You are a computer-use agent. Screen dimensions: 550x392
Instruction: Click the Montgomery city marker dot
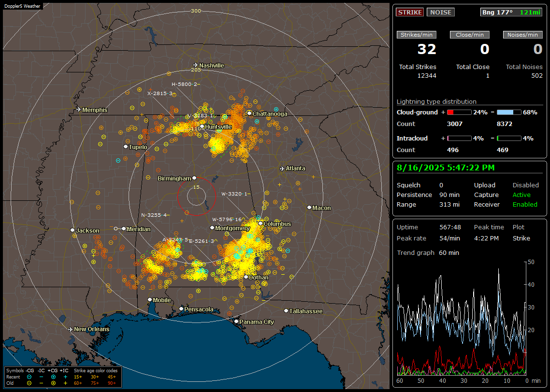click(x=212, y=228)
